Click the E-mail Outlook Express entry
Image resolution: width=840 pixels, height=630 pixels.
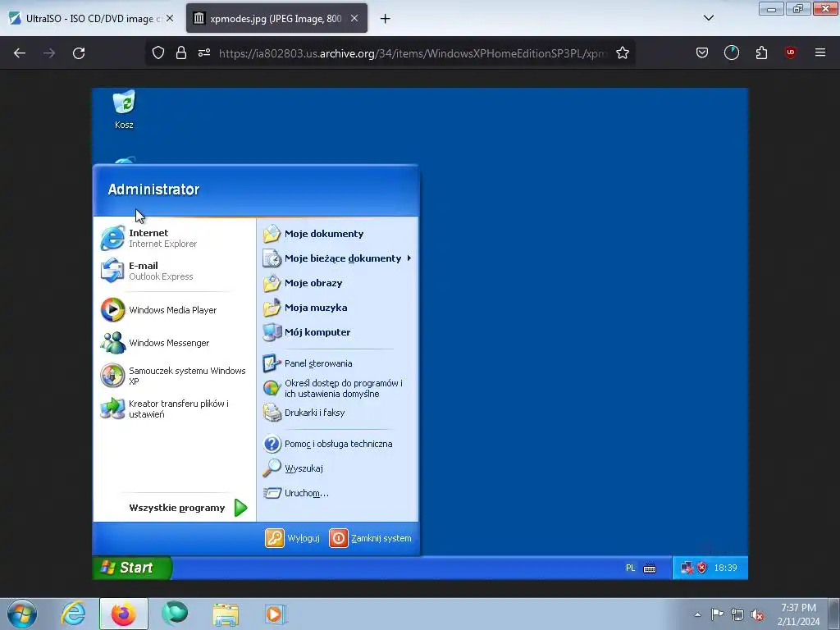(175, 271)
